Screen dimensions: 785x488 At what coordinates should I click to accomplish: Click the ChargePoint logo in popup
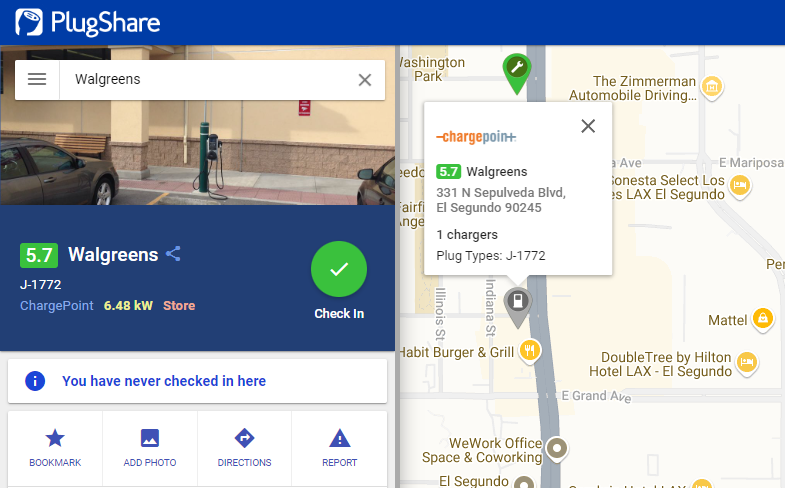pyautogui.click(x=476, y=137)
